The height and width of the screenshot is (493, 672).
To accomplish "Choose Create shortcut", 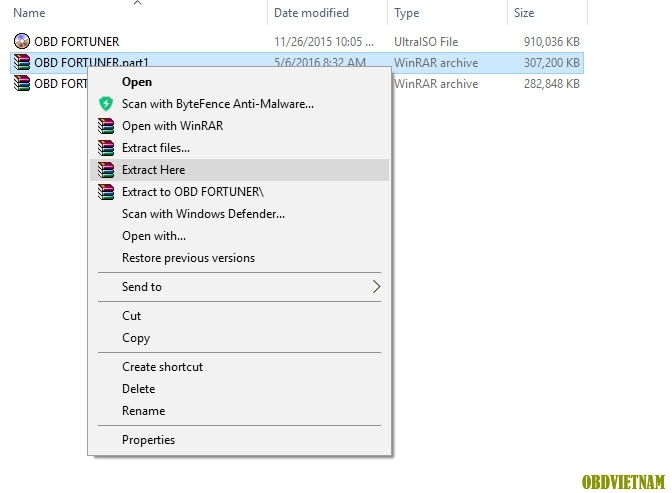I will pos(162,367).
